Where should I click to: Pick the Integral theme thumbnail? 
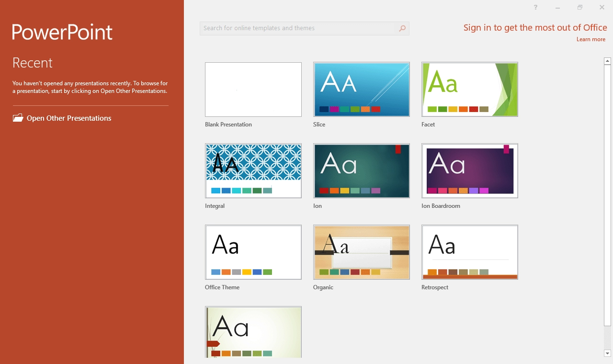253,171
